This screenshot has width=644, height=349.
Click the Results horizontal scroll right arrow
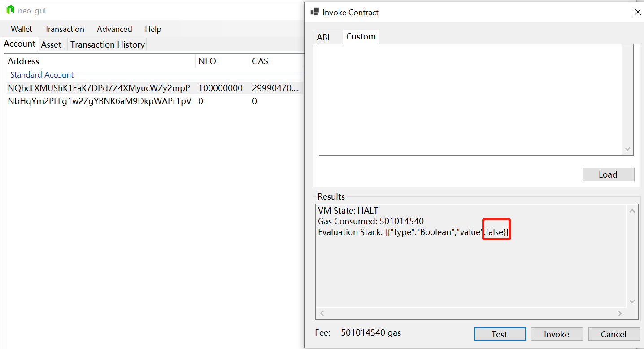(x=620, y=313)
